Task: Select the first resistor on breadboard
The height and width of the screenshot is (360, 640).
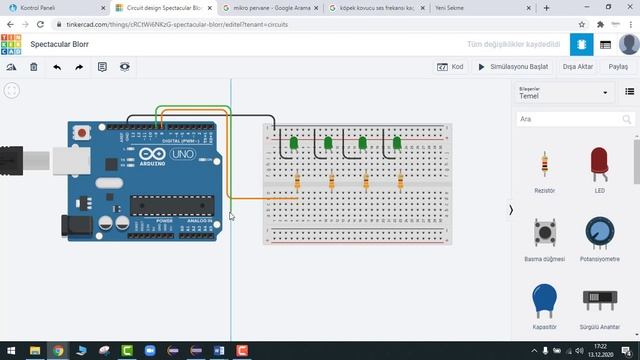Action: click(297, 181)
